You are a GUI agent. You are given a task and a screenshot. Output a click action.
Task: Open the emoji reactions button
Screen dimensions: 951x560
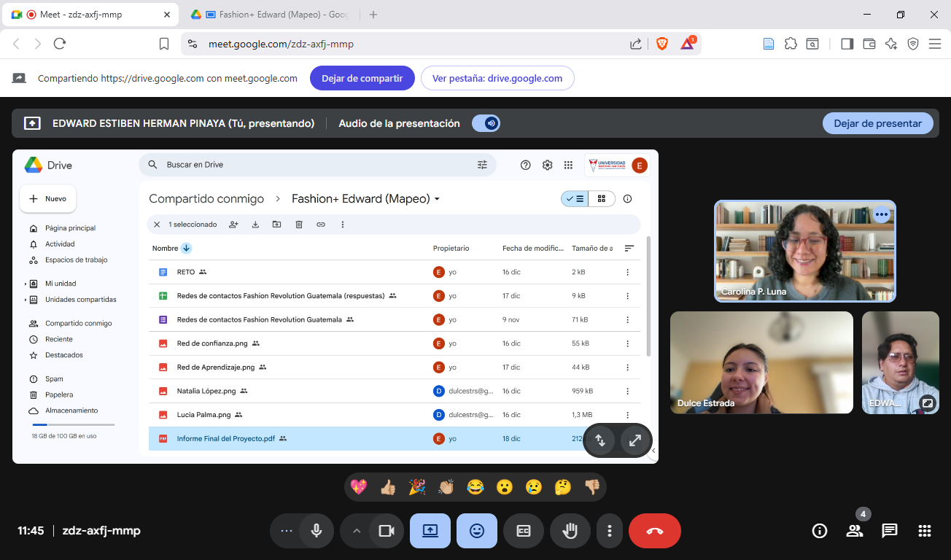click(477, 531)
